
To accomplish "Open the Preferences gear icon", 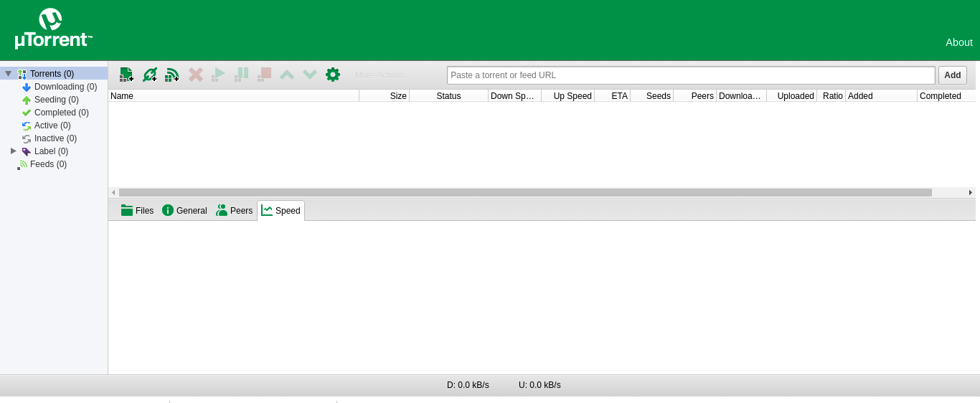I will point(333,75).
